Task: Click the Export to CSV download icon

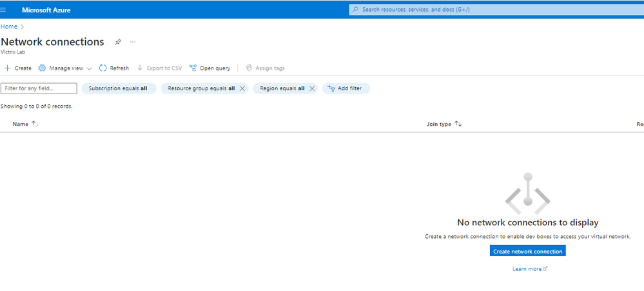Action: click(140, 68)
